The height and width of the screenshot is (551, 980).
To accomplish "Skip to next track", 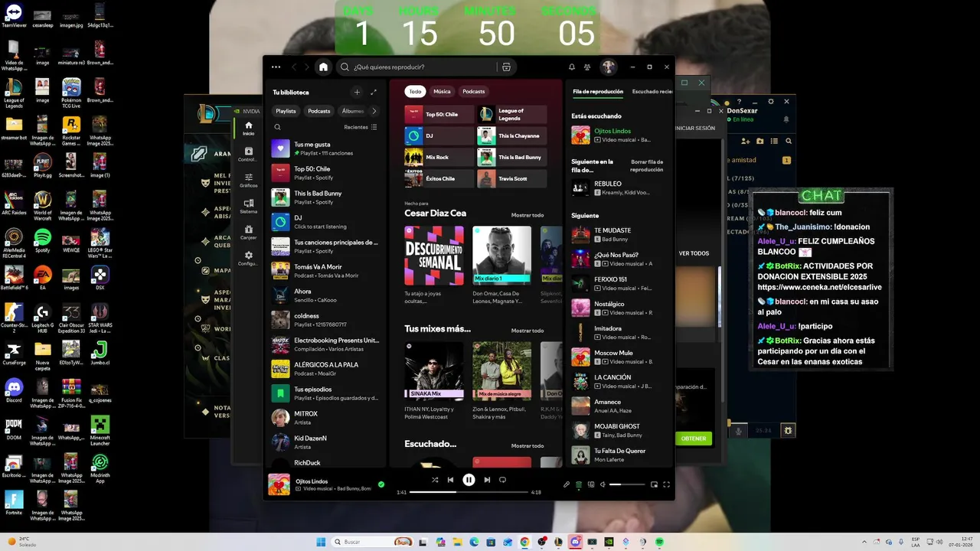I will click(x=487, y=480).
